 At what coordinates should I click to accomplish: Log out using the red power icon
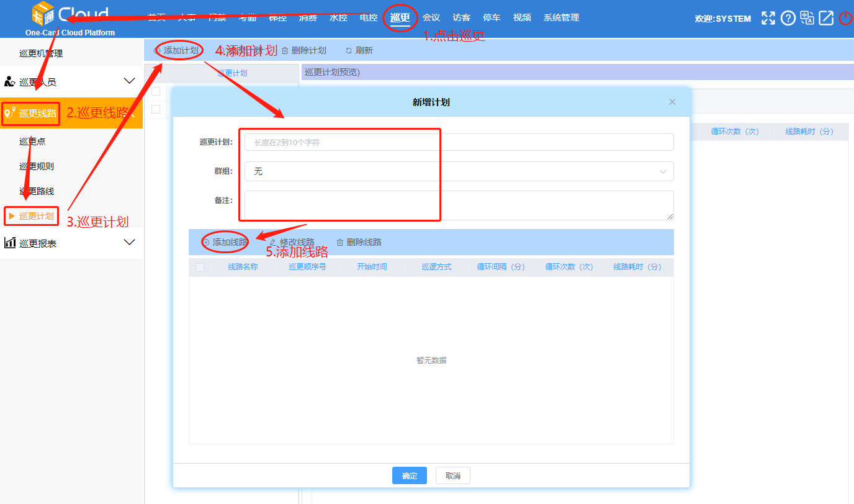845,18
